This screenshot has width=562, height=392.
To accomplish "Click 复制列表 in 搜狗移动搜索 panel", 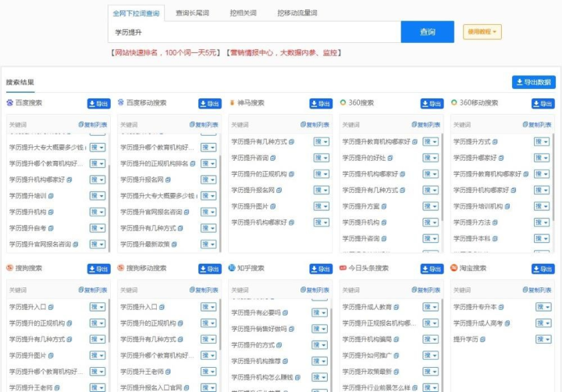I will (204, 290).
